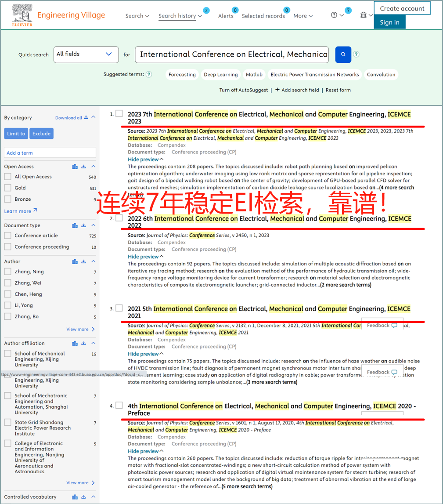Download Open Access facet data
Screen dimensions: 443x504
click(x=83, y=167)
